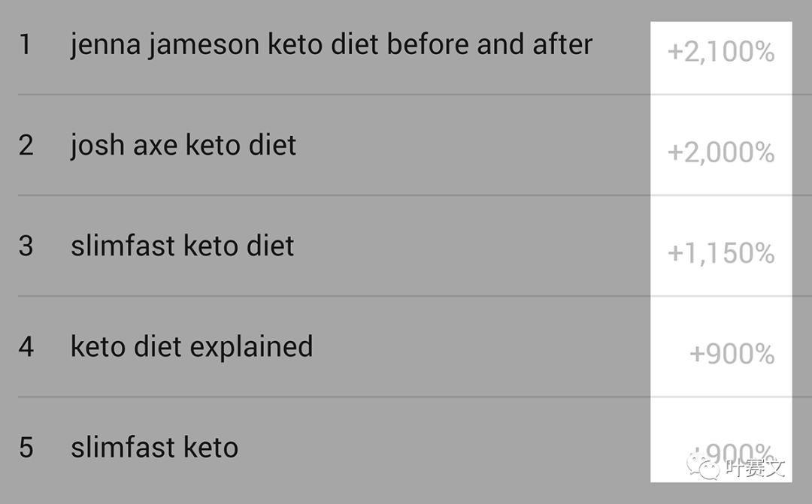812x504 pixels.
Task: Click the word 'jameson' in the first query
Action: (x=204, y=46)
